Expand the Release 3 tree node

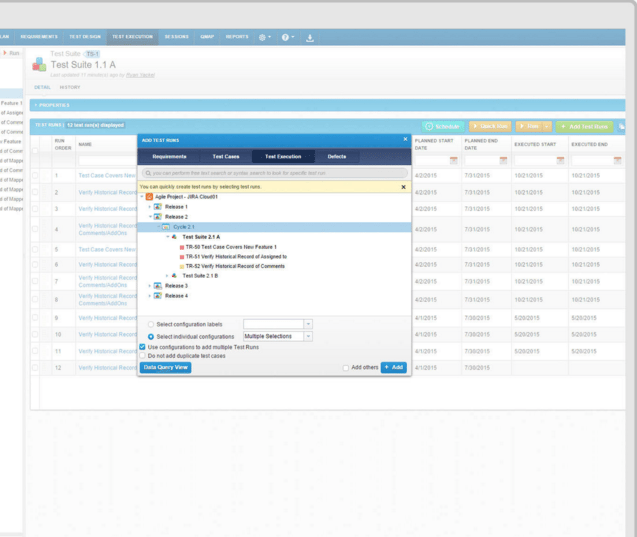[150, 286]
